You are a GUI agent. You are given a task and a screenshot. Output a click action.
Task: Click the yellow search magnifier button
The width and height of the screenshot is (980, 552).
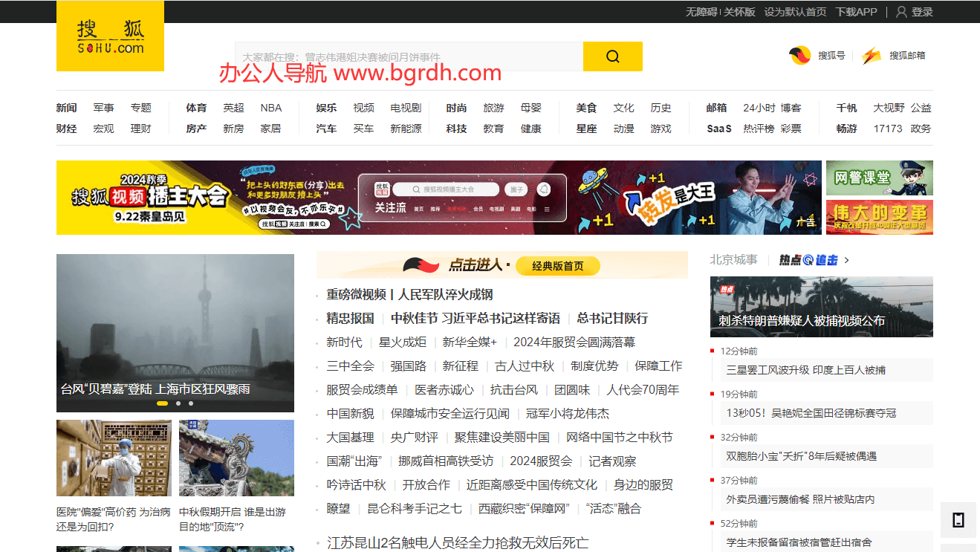[612, 56]
